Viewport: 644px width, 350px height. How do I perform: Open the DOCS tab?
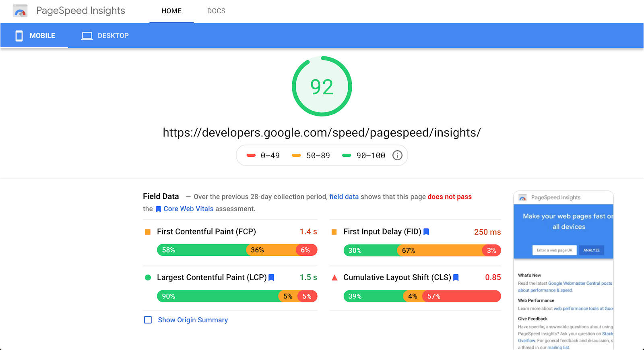coord(216,11)
